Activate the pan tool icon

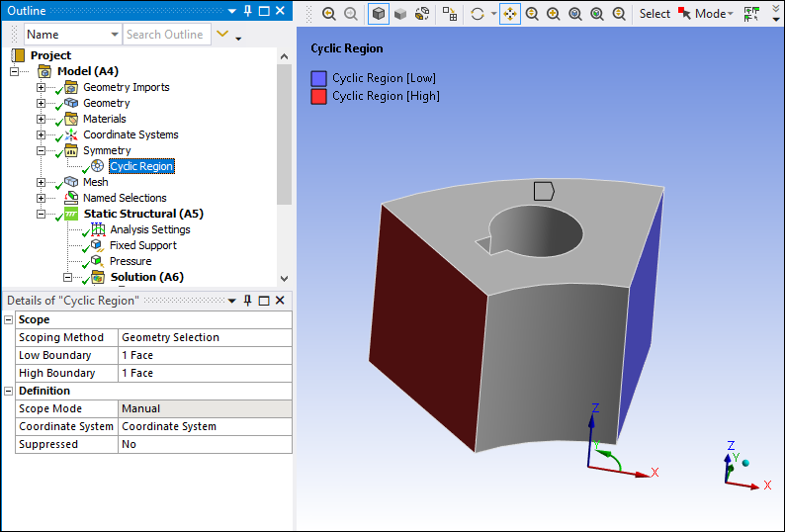(509, 14)
